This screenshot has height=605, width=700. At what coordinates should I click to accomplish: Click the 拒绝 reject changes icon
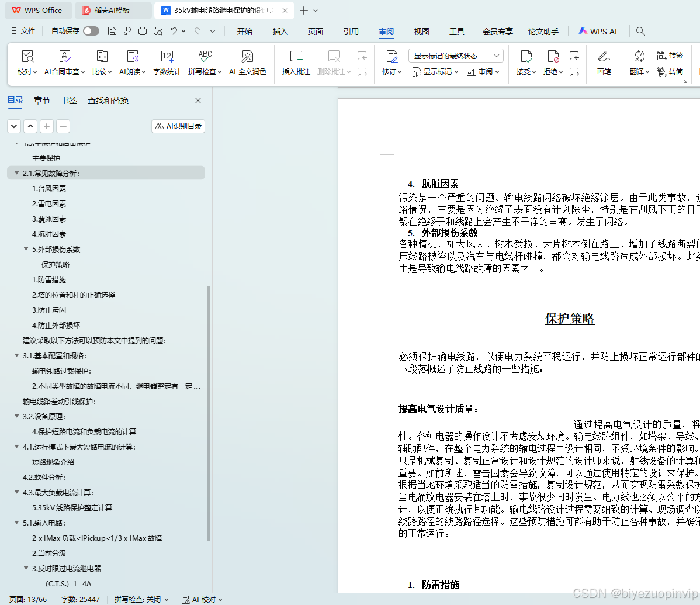(553, 57)
